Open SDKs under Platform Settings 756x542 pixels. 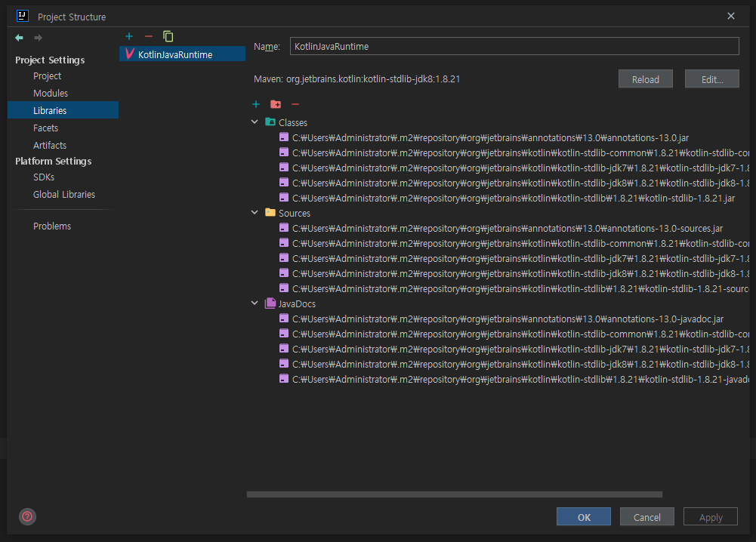coord(44,177)
